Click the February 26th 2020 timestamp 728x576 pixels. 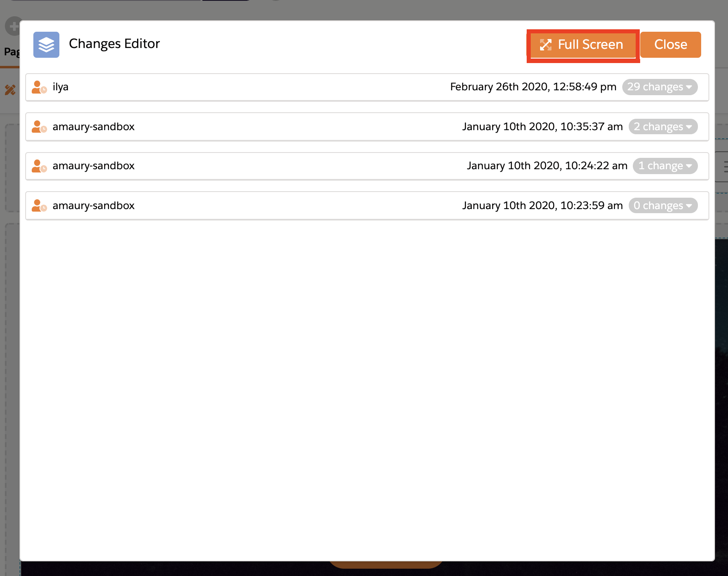(533, 87)
